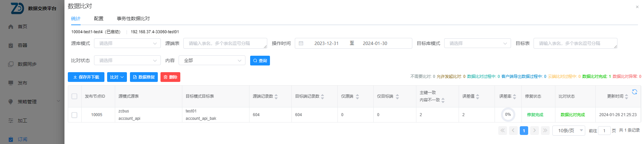644x144 pixels.
Task: Click the red 删除 button
Action: pyautogui.click(x=170, y=77)
